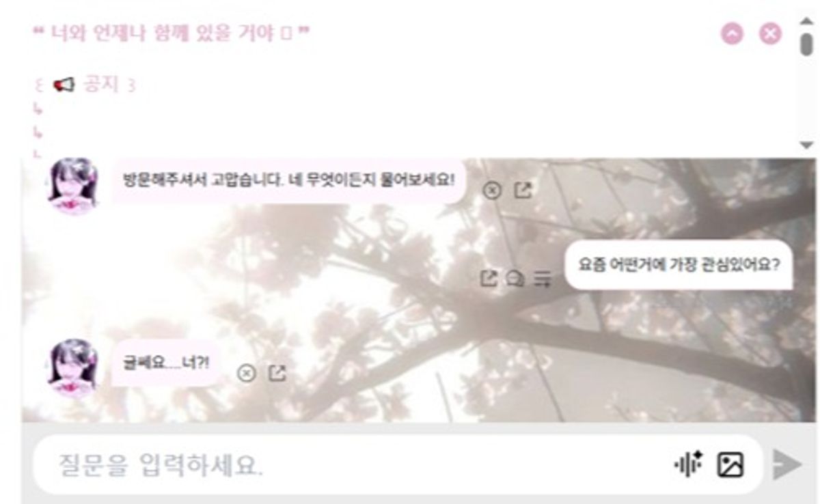Click the avatar next to the 글쎄요 reply
Screen dimensions: 820x504
[73, 367]
